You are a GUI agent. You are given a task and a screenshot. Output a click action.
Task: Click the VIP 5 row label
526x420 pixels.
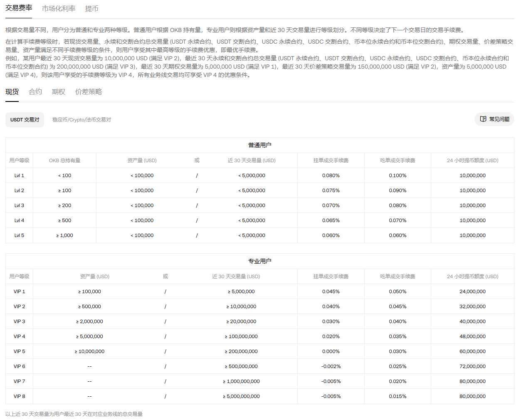tap(19, 351)
